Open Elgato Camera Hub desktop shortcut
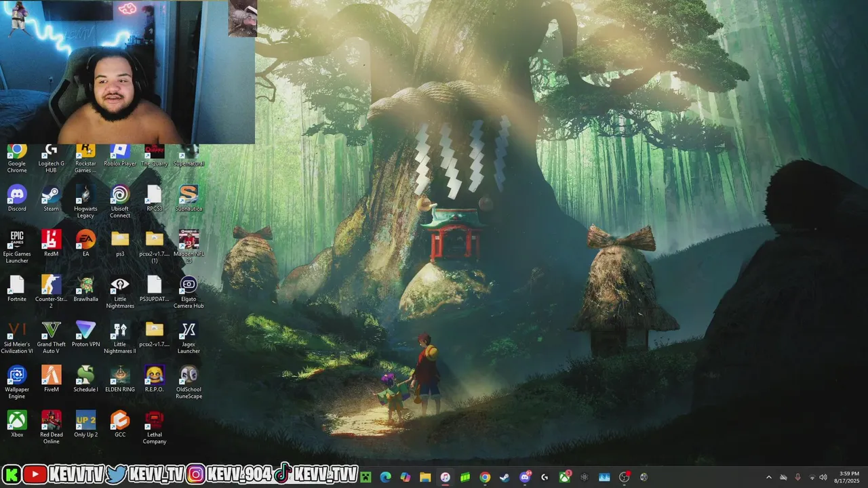Viewport: 868px width, 488px height. click(189, 291)
